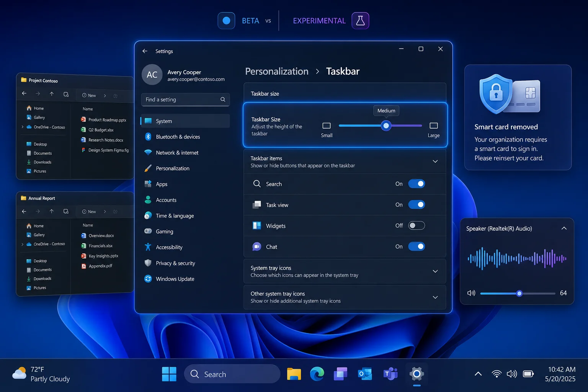Screen dimensions: 588x392
Task: Turn off the Search toggle
Action: (x=416, y=184)
